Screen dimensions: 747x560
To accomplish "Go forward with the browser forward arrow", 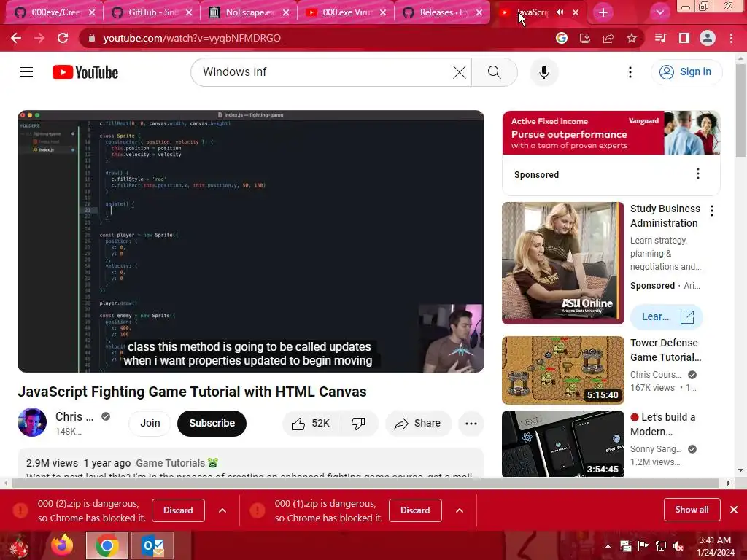I will 39,38.
